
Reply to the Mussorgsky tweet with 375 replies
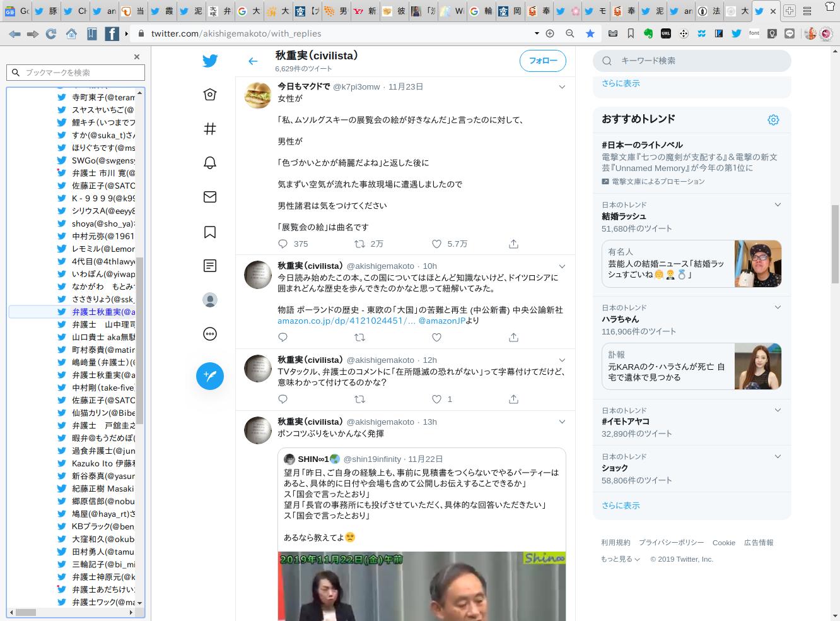pos(283,244)
